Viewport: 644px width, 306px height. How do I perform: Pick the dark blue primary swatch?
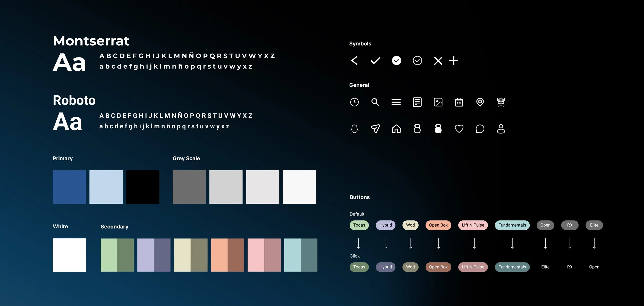click(x=69, y=187)
